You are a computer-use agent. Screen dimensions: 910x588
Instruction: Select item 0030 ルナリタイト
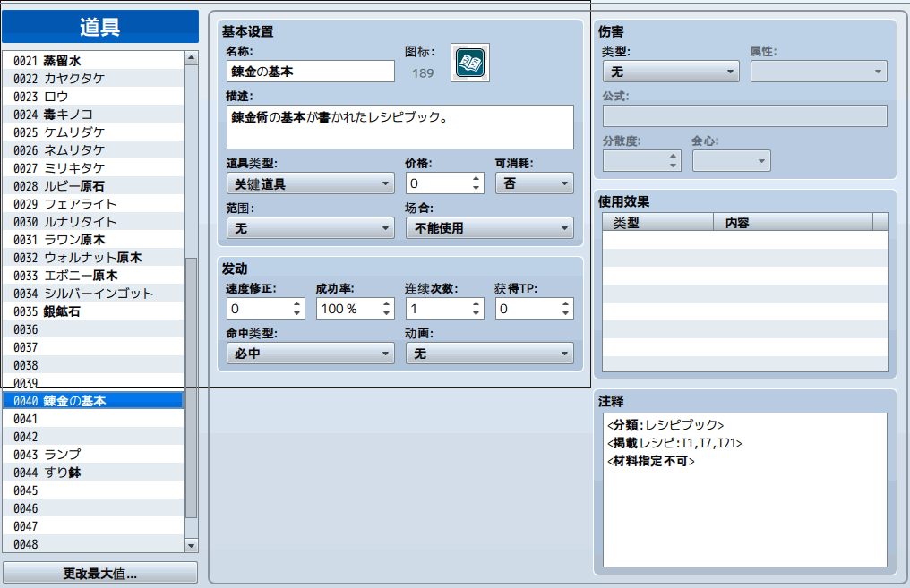(x=93, y=222)
